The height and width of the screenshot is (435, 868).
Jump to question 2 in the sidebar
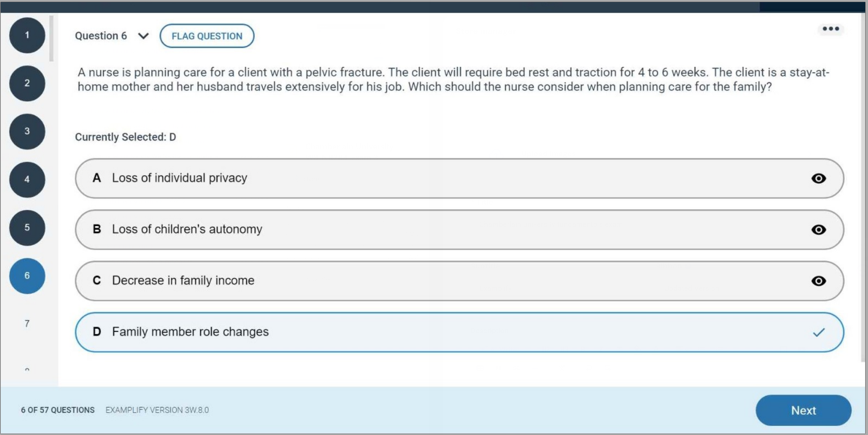pyautogui.click(x=27, y=83)
